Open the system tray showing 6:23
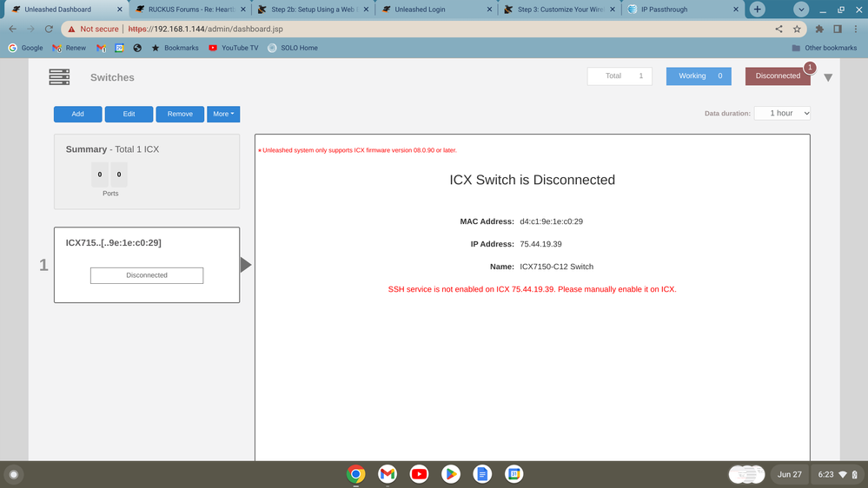The image size is (868, 488). pos(838,474)
